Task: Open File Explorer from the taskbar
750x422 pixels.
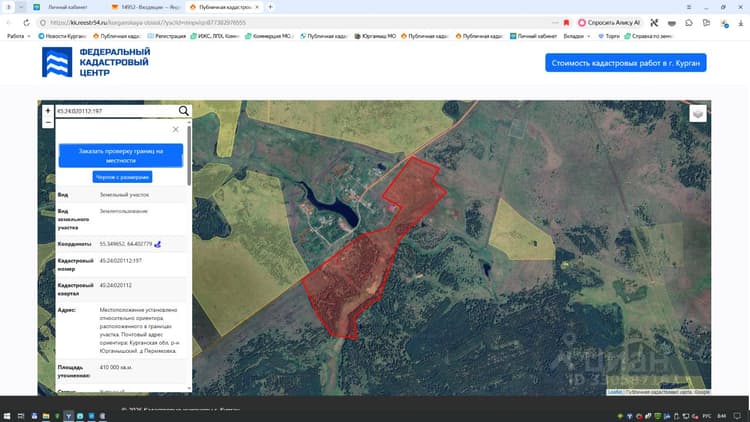Action: [46, 416]
